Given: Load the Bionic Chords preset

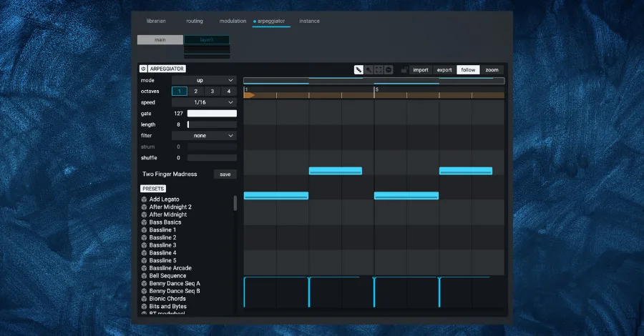Looking at the screenshot, I should (x=167, y=299).
